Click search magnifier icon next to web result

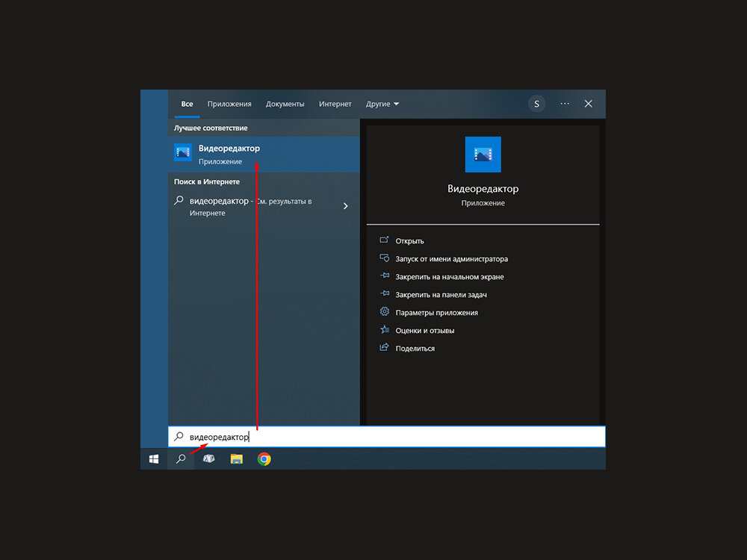click(x=179, y=200)
